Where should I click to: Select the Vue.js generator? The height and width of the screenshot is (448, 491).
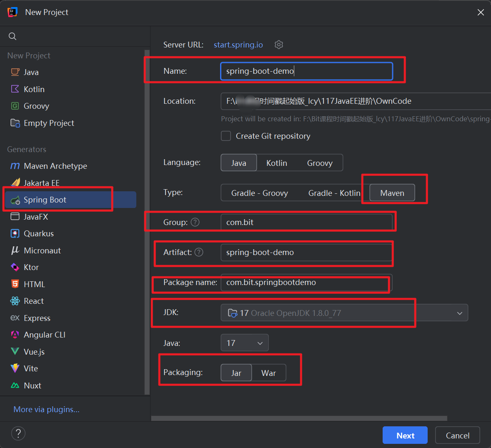coord(70,352)
